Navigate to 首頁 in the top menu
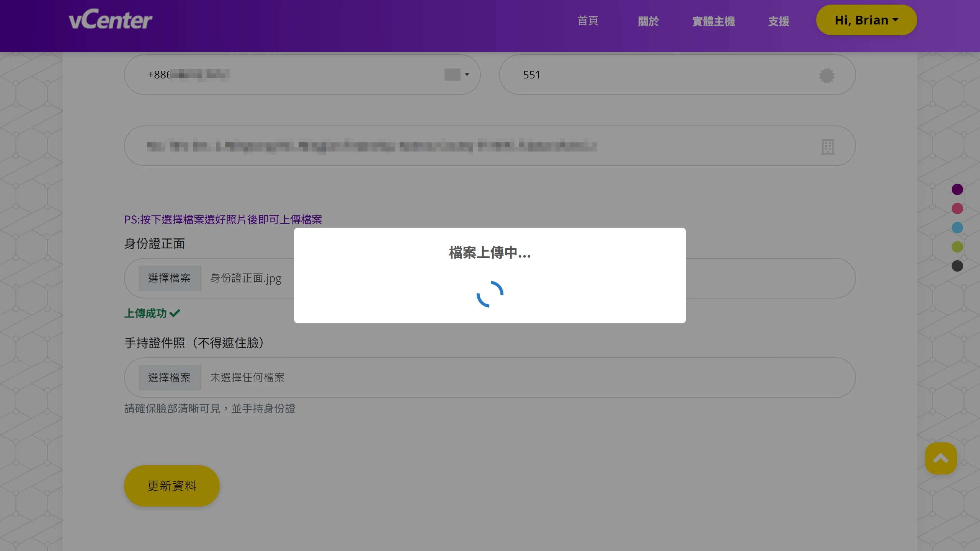The image size is (980, 551). 588,21
